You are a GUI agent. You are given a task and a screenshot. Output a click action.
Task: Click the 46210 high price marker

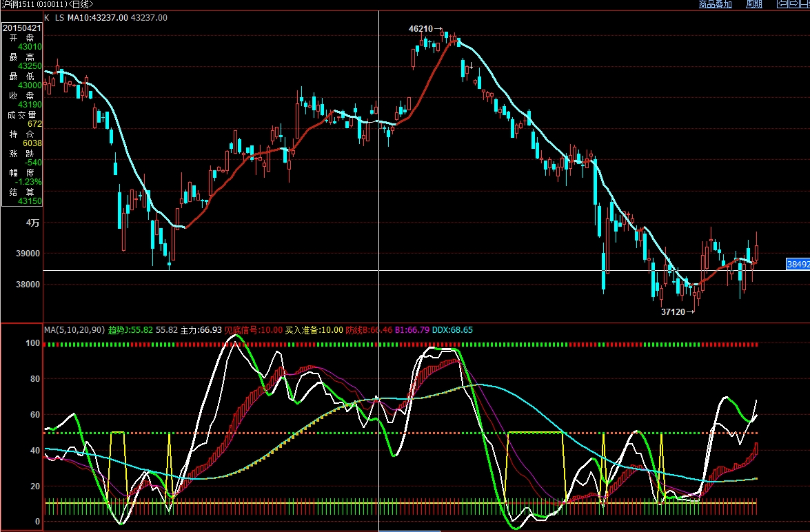tap(421, 29)
